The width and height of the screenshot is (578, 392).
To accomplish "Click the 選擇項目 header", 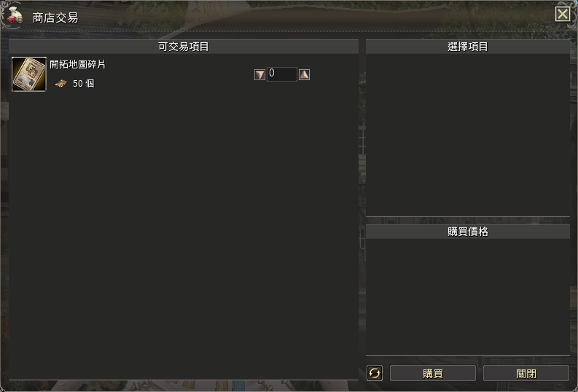I will [468, 47].
